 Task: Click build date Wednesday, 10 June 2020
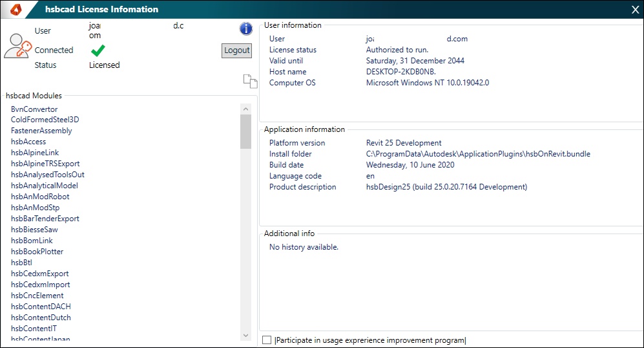click(x=410, y=165)
